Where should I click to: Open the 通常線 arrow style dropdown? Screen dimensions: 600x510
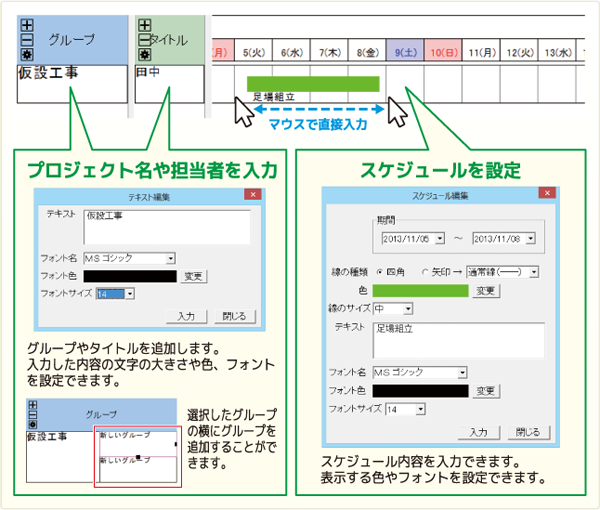[x=534, y=272]
